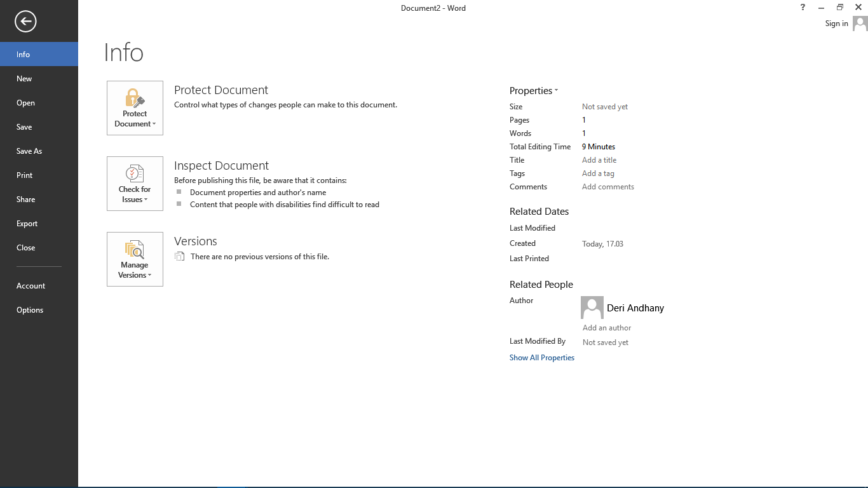Close the document via sidebar Close

coord(39,247)
